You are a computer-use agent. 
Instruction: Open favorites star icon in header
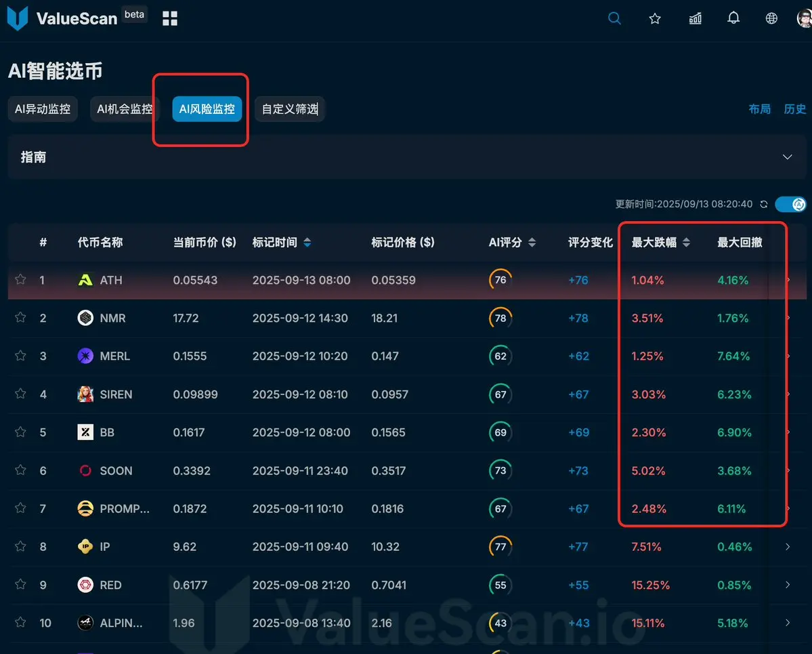[655, 19]
